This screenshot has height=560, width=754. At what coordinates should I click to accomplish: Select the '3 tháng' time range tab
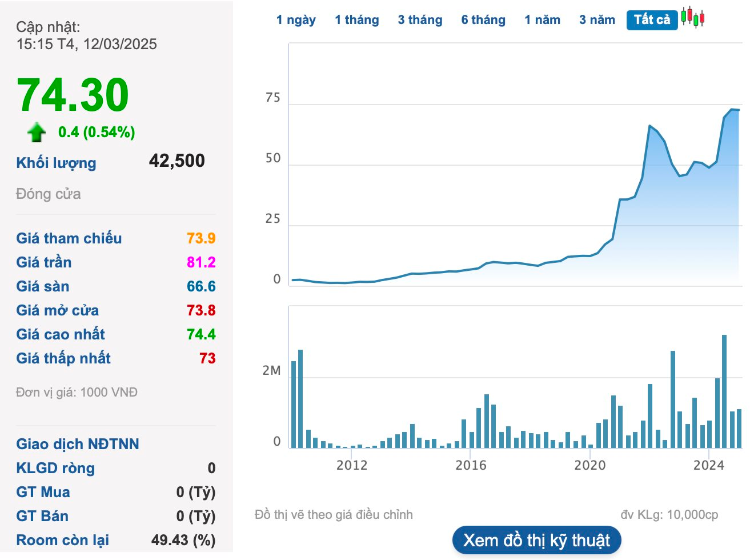pyautogui.click(x=420, y=20)
